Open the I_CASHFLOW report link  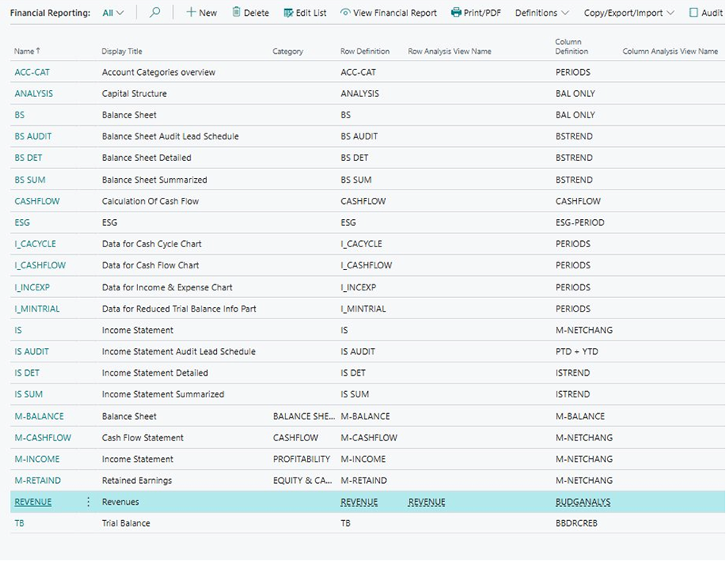(40, 265)
